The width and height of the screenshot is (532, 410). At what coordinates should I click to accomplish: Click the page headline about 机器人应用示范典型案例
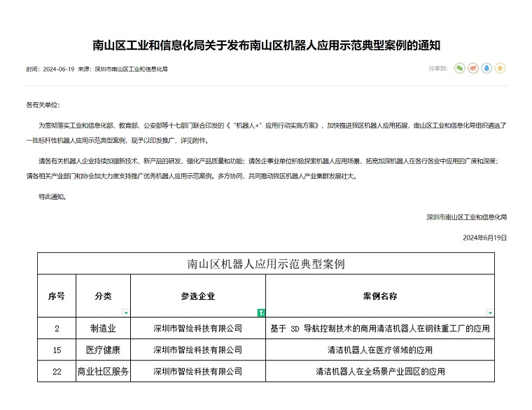click(x=266, y=46)
